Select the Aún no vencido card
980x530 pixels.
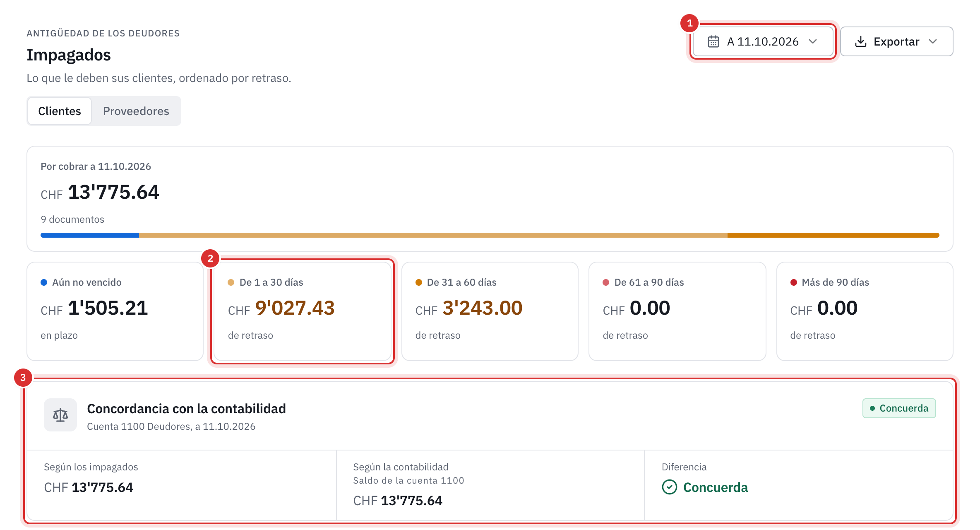coord(115,311)
